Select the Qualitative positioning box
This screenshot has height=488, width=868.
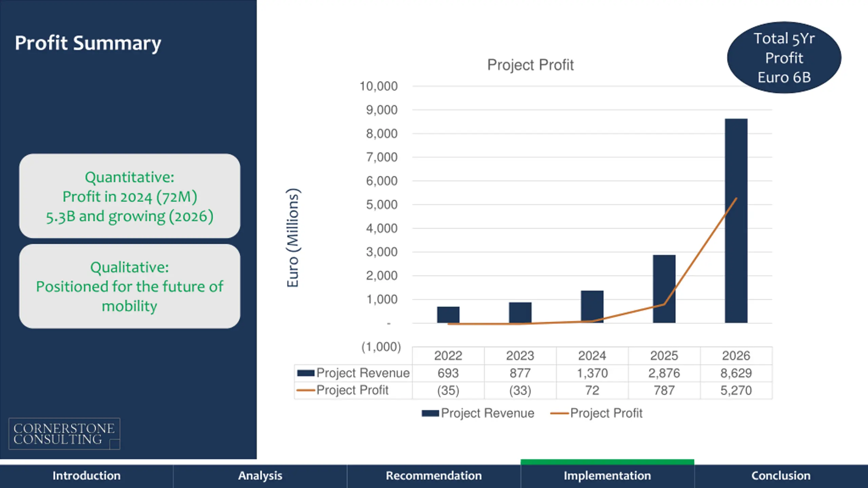(x=130, y=286)
